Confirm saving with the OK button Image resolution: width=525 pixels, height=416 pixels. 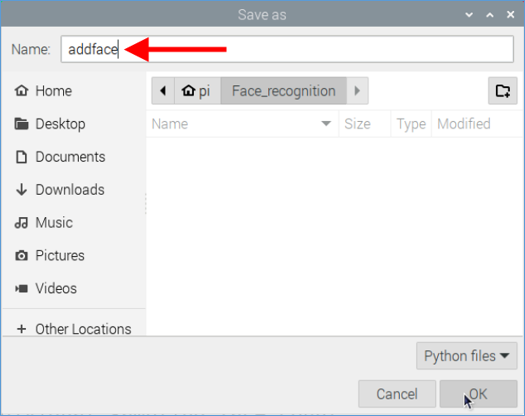[478, 394]
